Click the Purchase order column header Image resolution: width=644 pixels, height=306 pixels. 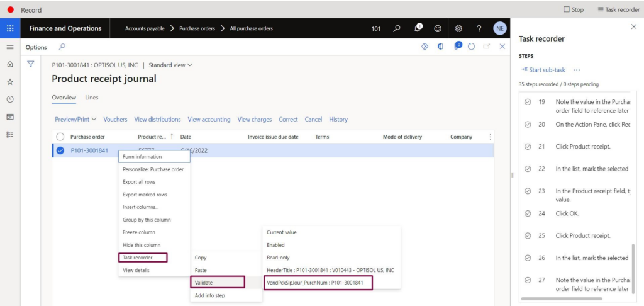(x=87, y=137)
